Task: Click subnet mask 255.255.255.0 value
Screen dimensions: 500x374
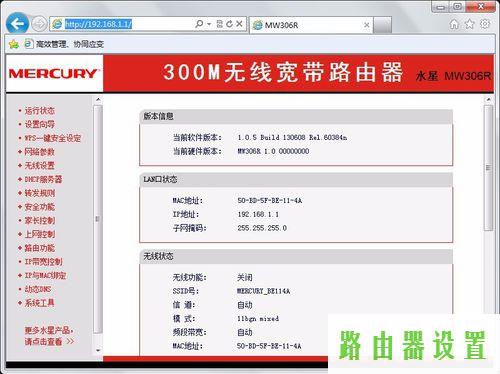Action: 262,228
